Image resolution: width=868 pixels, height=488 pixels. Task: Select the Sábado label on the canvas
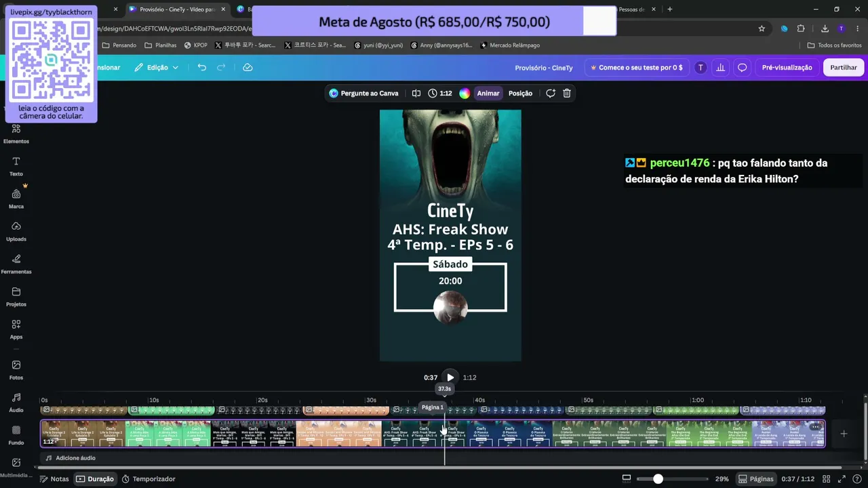pyautogui.click(x=450, y=264)
